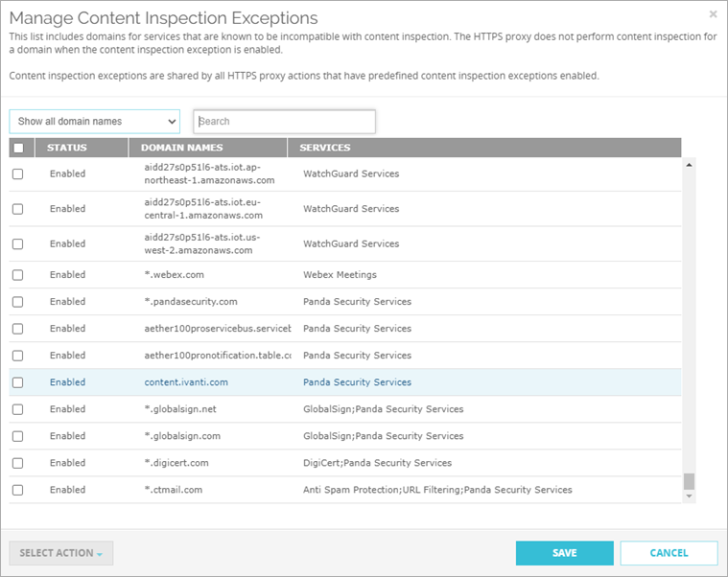Click the Save button
Image resolution: width=728 pixels, height=577 pixels.
[564, 553]
